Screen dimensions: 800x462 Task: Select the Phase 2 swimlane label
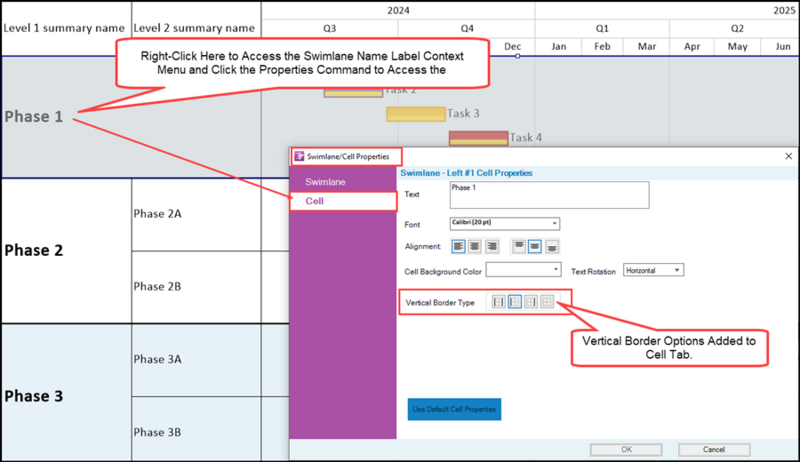tap(34, 250)
